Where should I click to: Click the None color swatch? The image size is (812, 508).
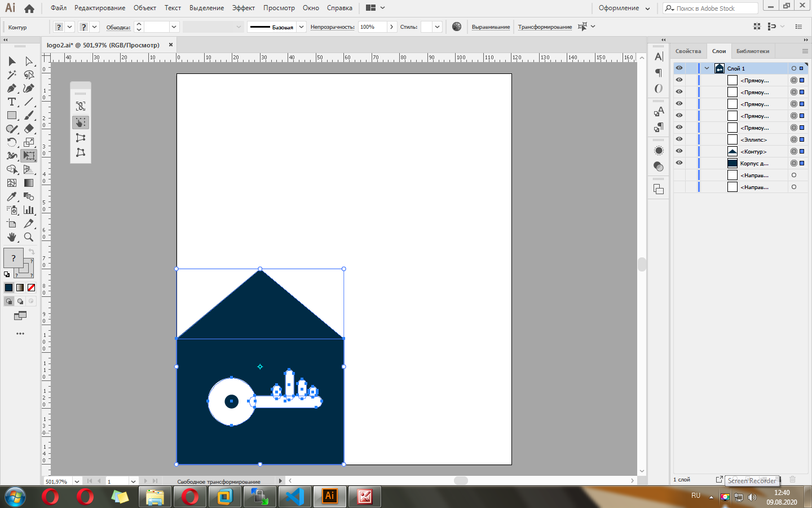point(32,288)
